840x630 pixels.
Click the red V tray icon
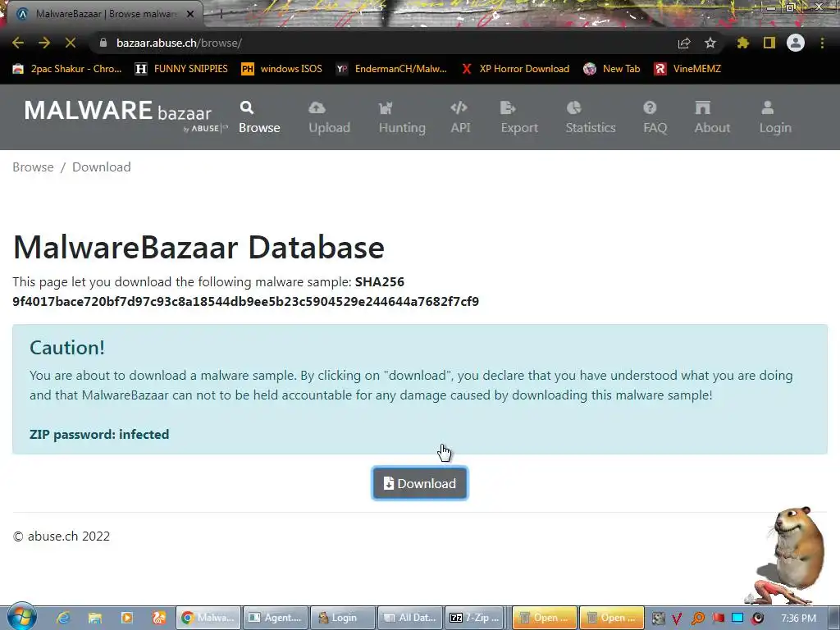[x=677, y=619]
